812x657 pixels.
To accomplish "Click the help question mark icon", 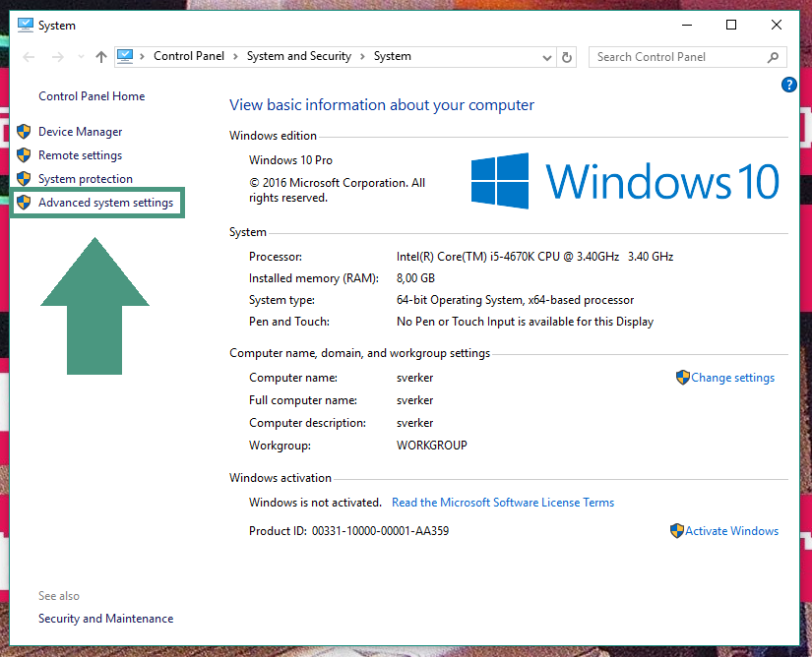I will click(788, 86).
